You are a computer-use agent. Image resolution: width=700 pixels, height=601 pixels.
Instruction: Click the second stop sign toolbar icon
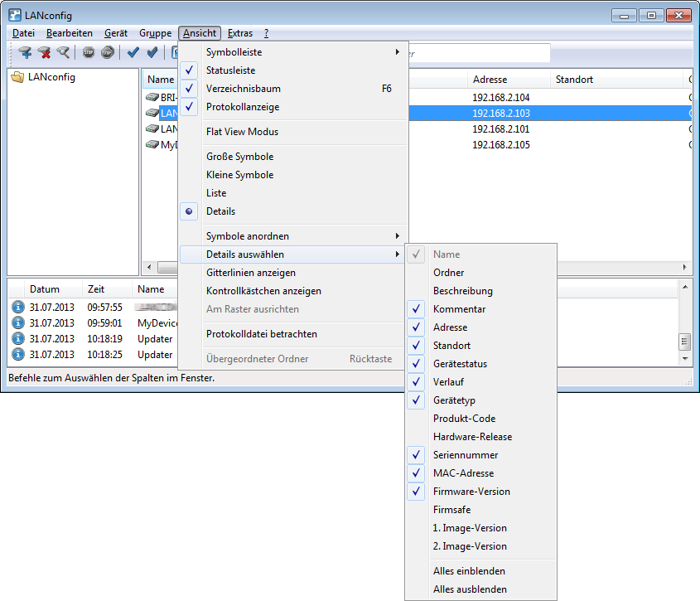pyautogui.click(x=107, y=53)
